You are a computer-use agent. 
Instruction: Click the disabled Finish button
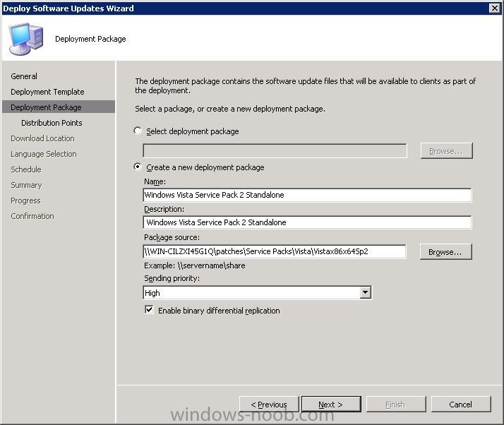pyautogui.click(x=396, y=404)
